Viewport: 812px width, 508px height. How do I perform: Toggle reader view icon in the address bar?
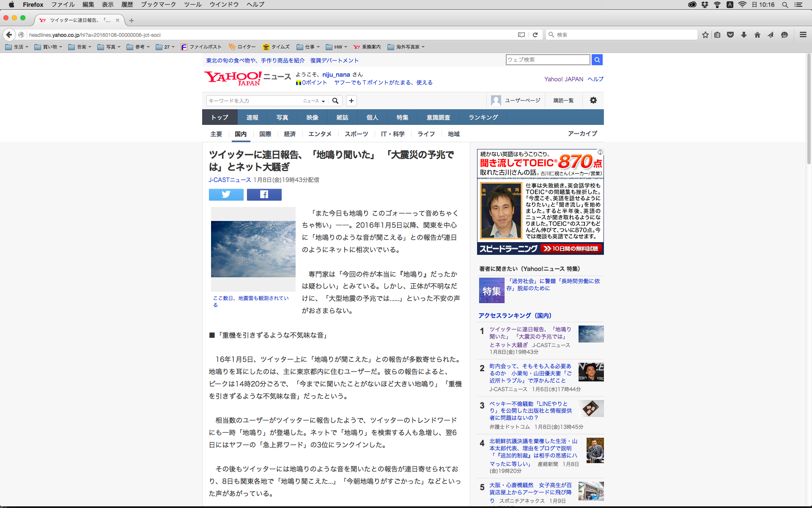[x=521, y=35]
